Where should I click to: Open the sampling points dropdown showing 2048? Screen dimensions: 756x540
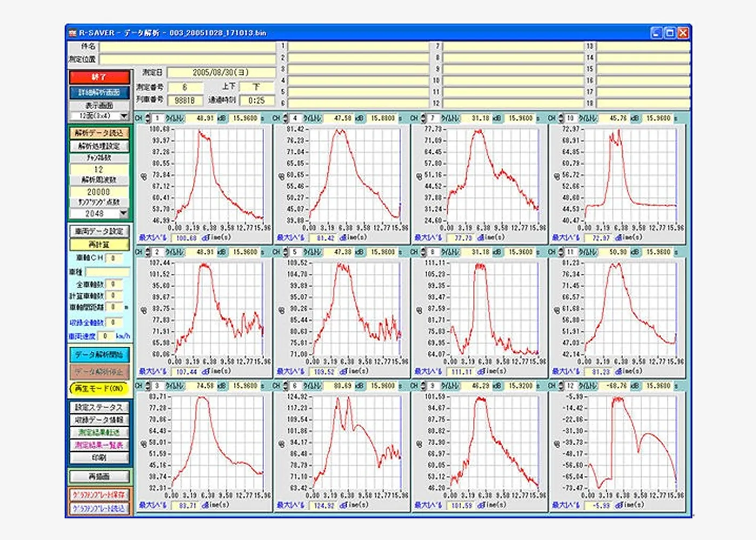(124, 213)
